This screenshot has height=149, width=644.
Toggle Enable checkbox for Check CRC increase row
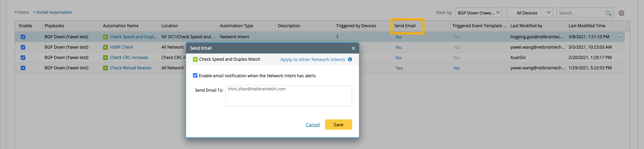(23, 58)
